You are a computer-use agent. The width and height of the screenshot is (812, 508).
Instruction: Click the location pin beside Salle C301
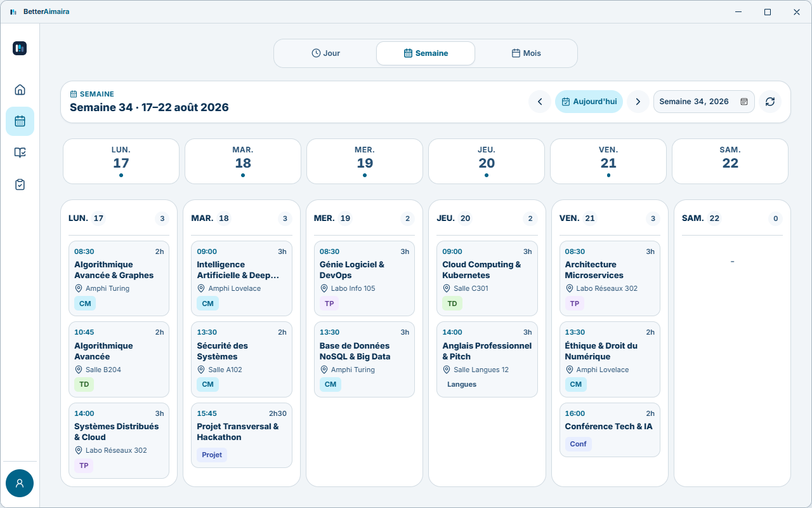[447, 288]
